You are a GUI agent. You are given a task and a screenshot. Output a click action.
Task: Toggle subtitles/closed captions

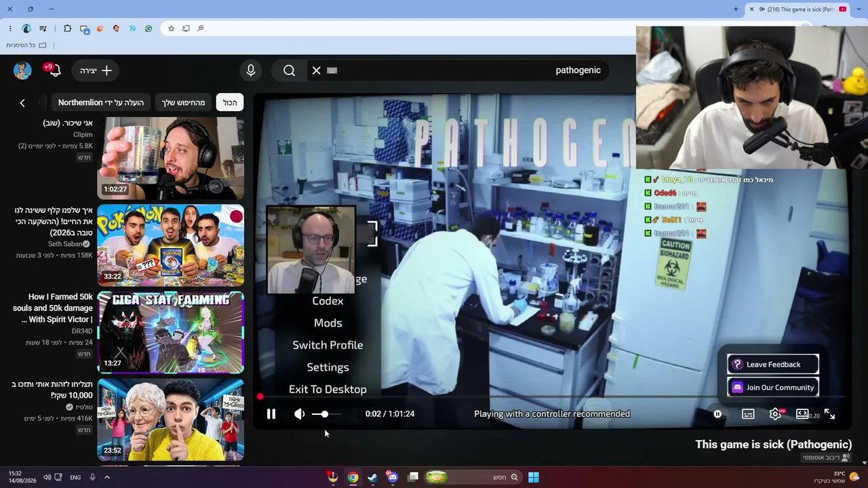coord(748,414)
